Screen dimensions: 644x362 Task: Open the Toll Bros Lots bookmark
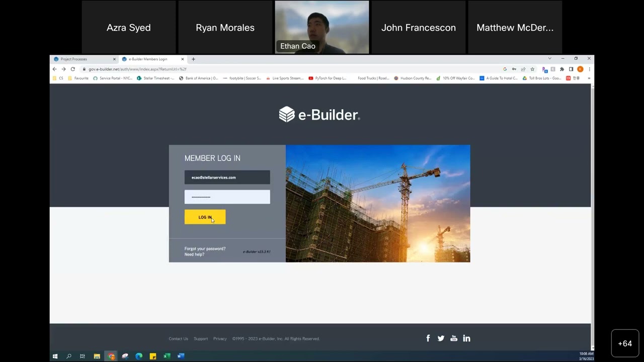[542, 78]
